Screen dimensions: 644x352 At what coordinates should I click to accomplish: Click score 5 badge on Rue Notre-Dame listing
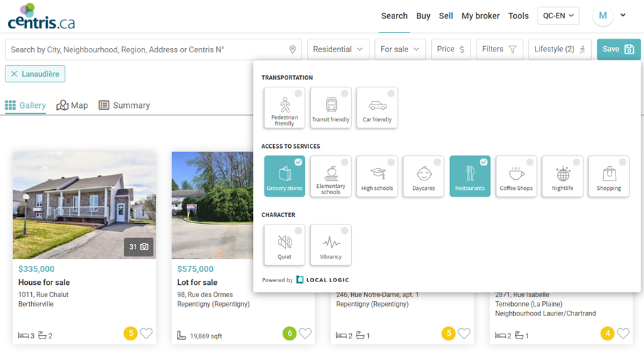pos(449,333)
